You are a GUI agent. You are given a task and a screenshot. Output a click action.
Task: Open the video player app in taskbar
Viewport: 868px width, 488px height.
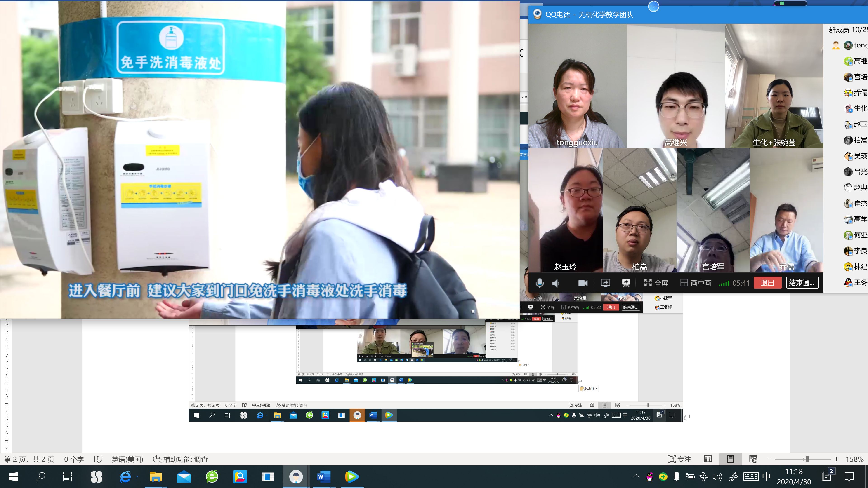351,476
